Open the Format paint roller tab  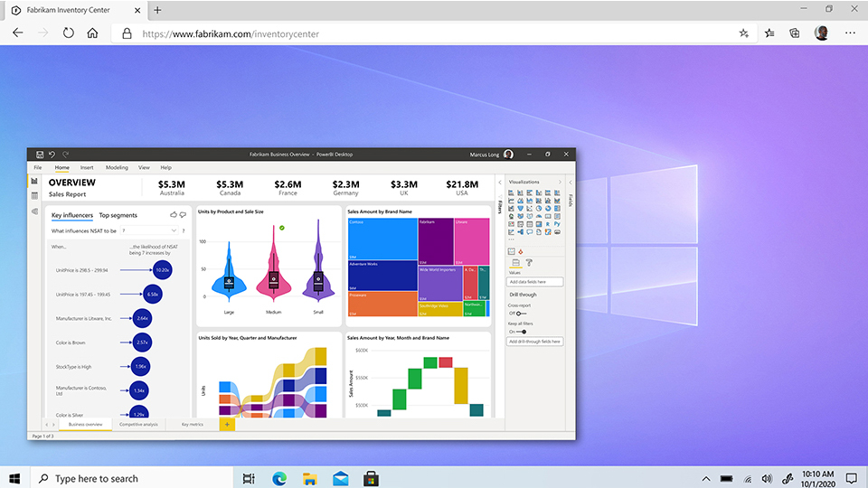(x=529, y=262)
